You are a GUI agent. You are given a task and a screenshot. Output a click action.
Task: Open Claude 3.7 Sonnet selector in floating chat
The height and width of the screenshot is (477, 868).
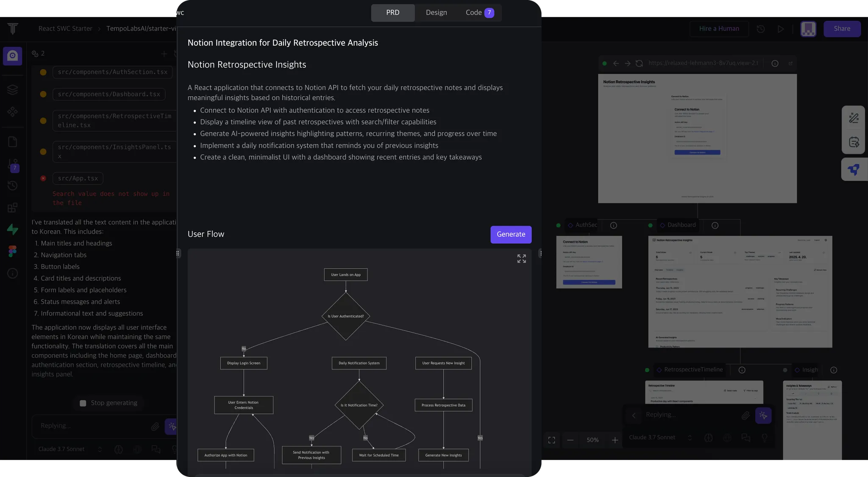660,438
